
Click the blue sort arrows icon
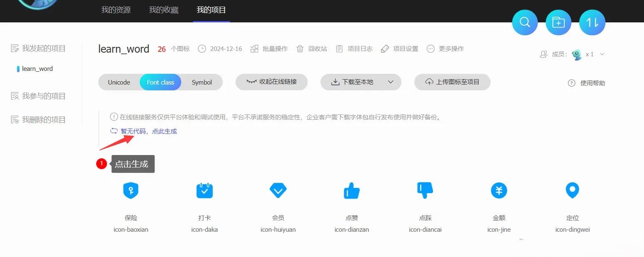point(592,22)
